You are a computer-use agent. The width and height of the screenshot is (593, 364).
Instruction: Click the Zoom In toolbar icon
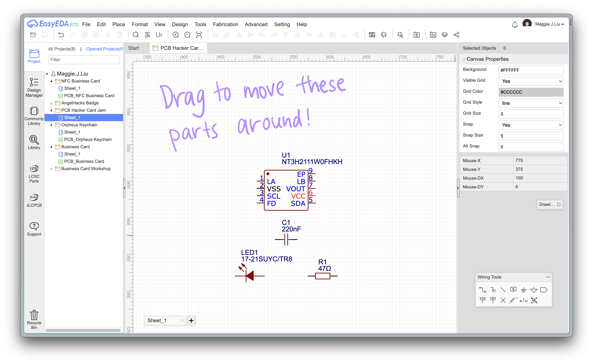click(x=175, y=35)
